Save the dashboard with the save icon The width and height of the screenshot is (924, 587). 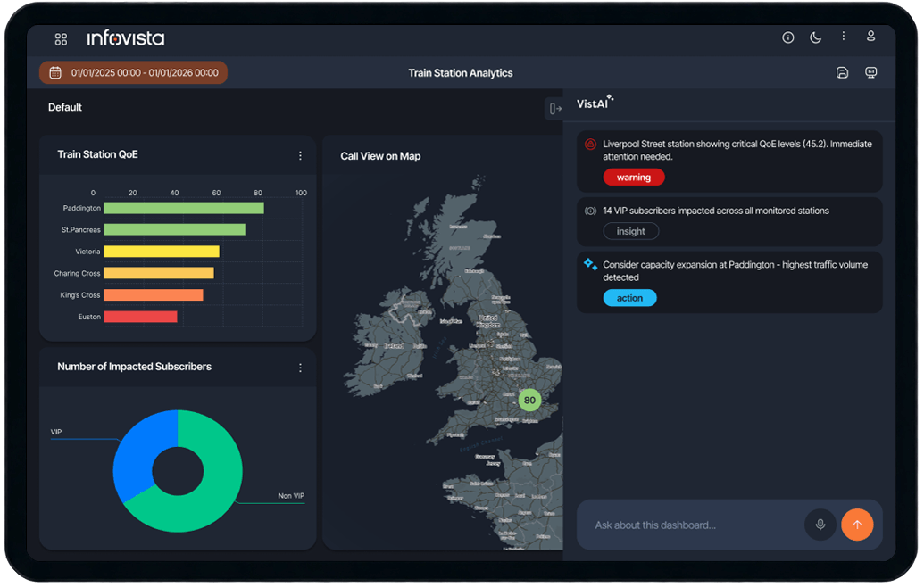coord(842,72)
